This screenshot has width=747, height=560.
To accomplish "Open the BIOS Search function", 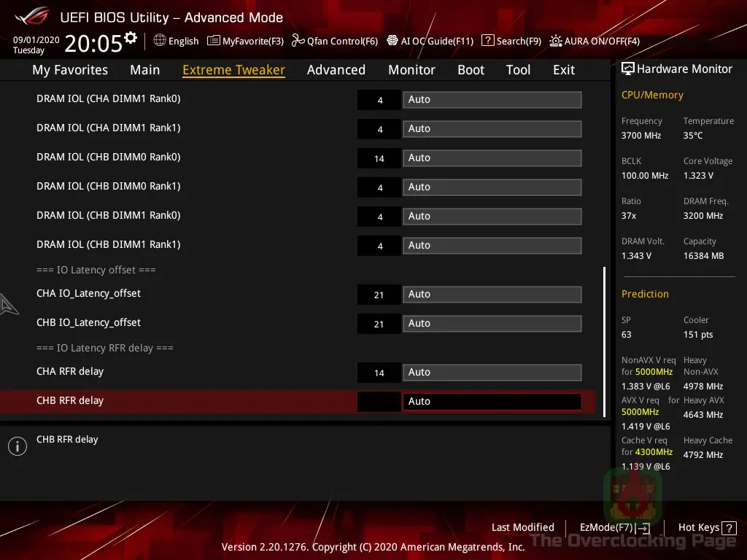I will (511, 41).
